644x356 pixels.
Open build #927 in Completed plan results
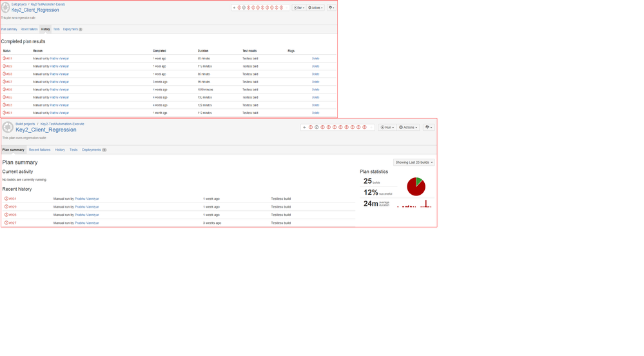coord(9,82)
